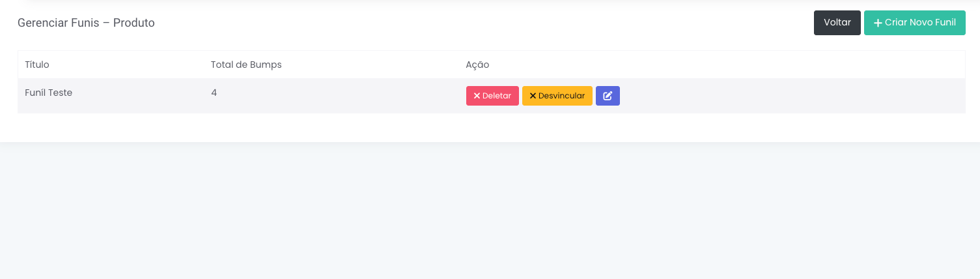Click the word Produto in the page heading
This screenshot has height=279, width=980.
click(x=133, y=23)
